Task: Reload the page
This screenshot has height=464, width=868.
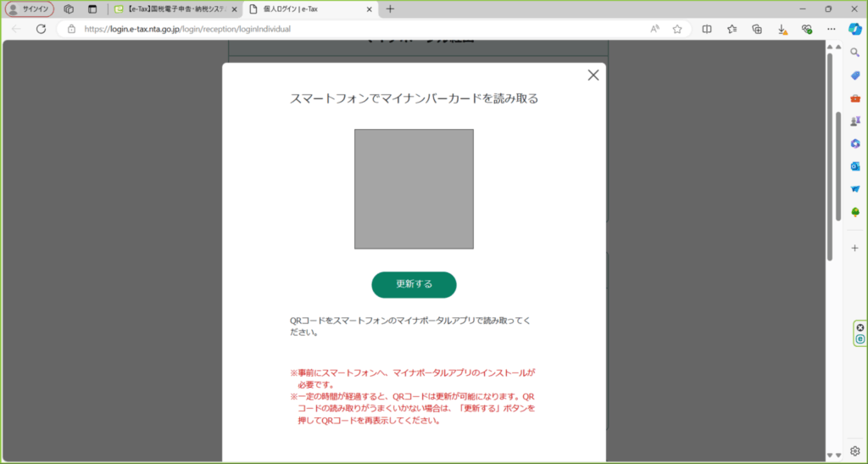Action: (x=41, y=29)
